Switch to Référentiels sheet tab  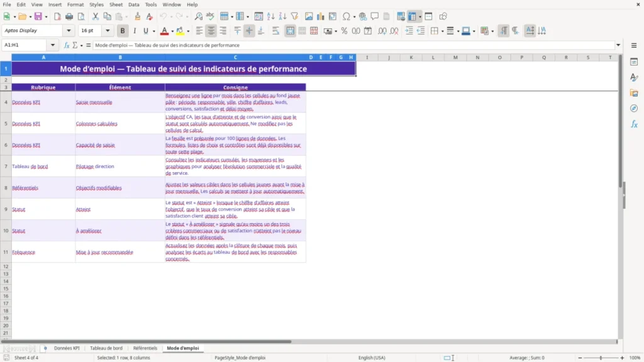[145, 348]
